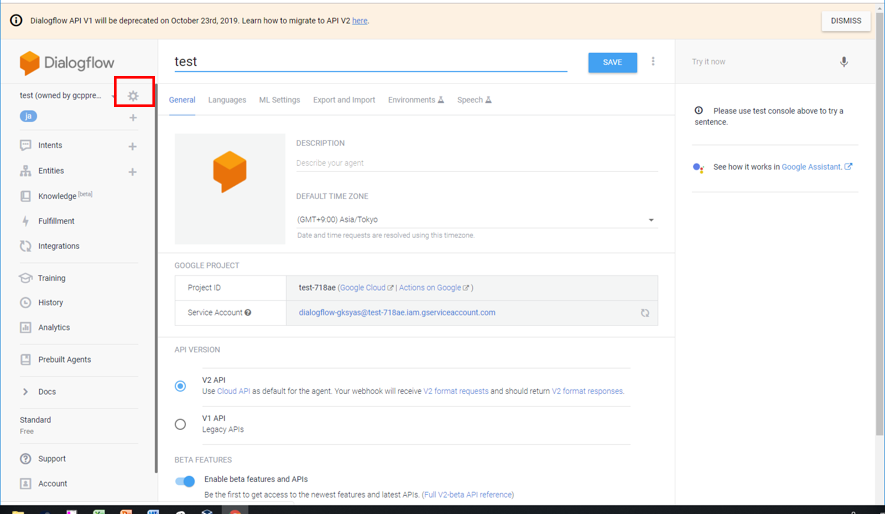The image size is (885, 514).
Task: Add a language with the plus icon next to ja
Action: pos(133,117)
